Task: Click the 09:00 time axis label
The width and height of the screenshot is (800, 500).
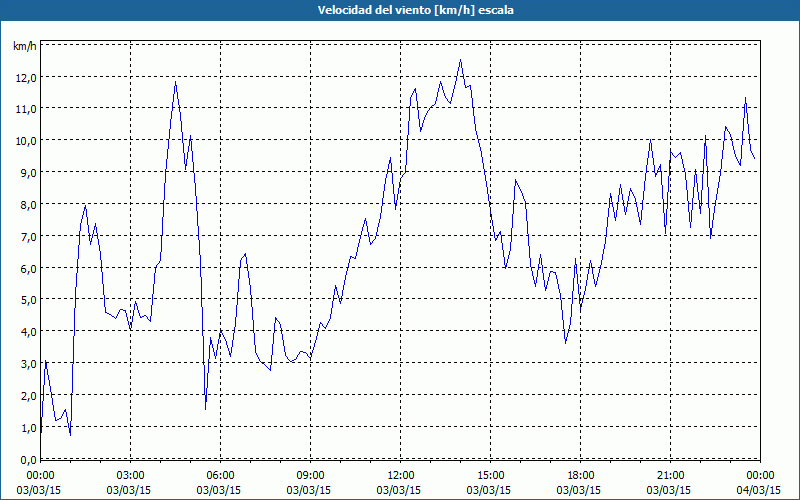Action: [310, 476]
